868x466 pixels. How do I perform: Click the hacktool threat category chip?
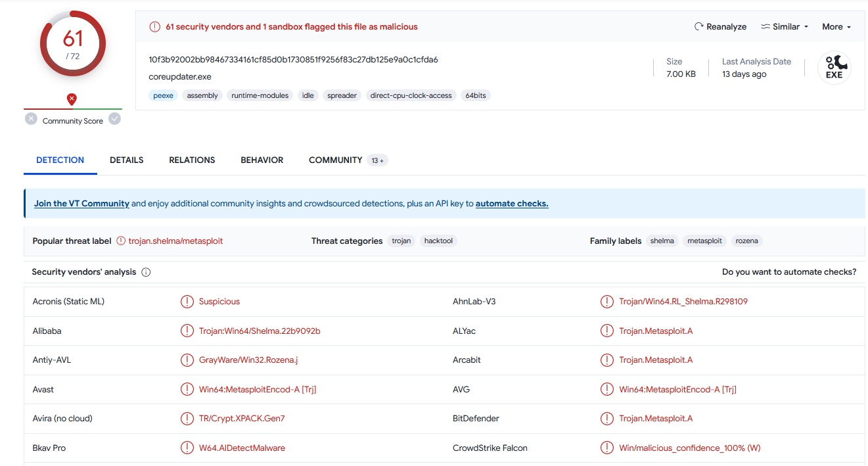[x=438, y=241]
